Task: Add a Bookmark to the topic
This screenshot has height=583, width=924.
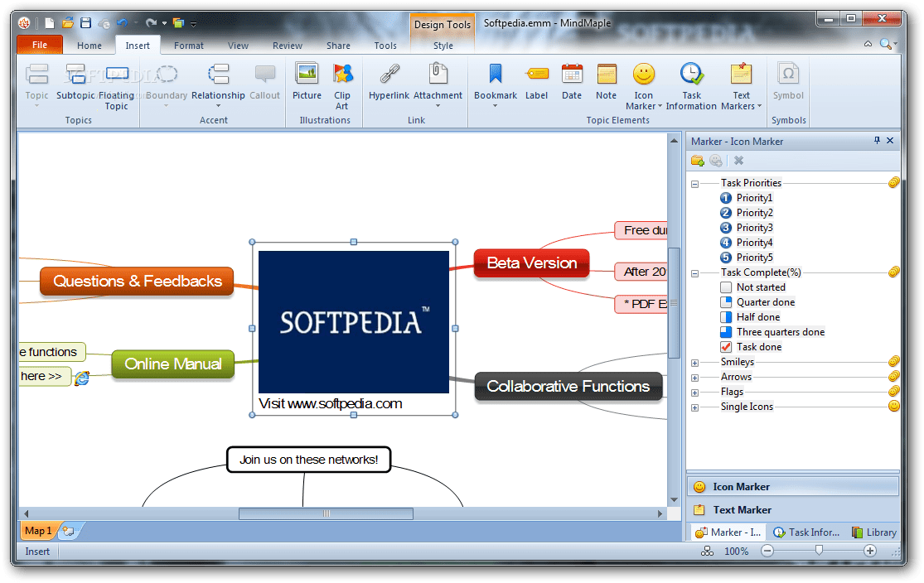Action: pos(496,85)
